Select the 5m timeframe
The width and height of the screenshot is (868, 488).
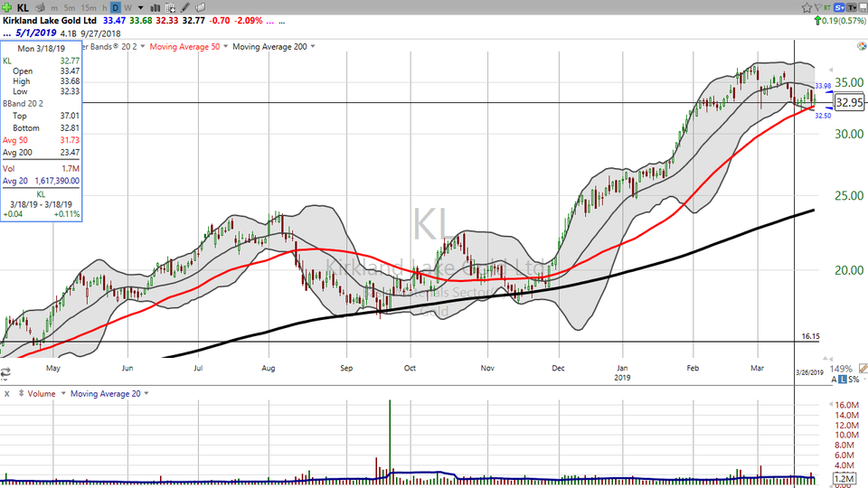[70, 8]
